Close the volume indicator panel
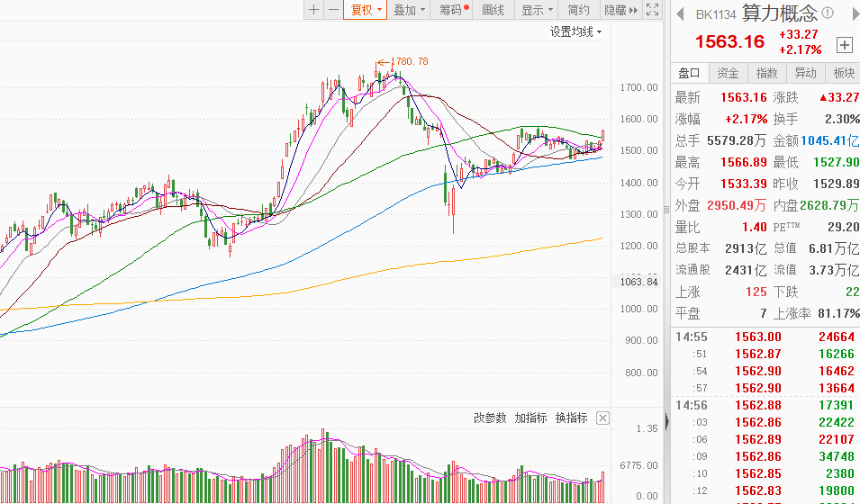 (x=602, y=418)
